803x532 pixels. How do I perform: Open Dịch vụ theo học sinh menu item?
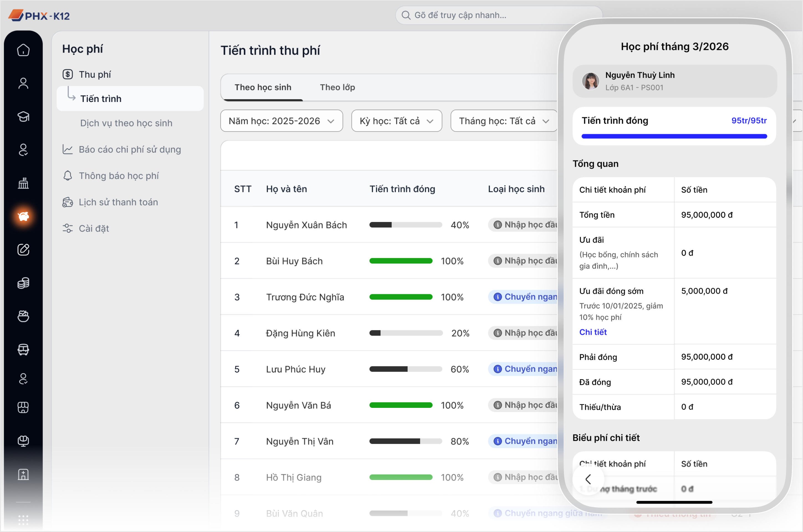[x=126, y=123]
